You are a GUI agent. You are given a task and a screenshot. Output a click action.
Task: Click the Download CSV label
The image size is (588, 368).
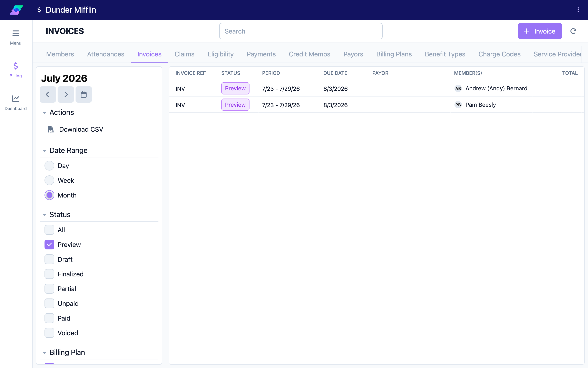81,129
